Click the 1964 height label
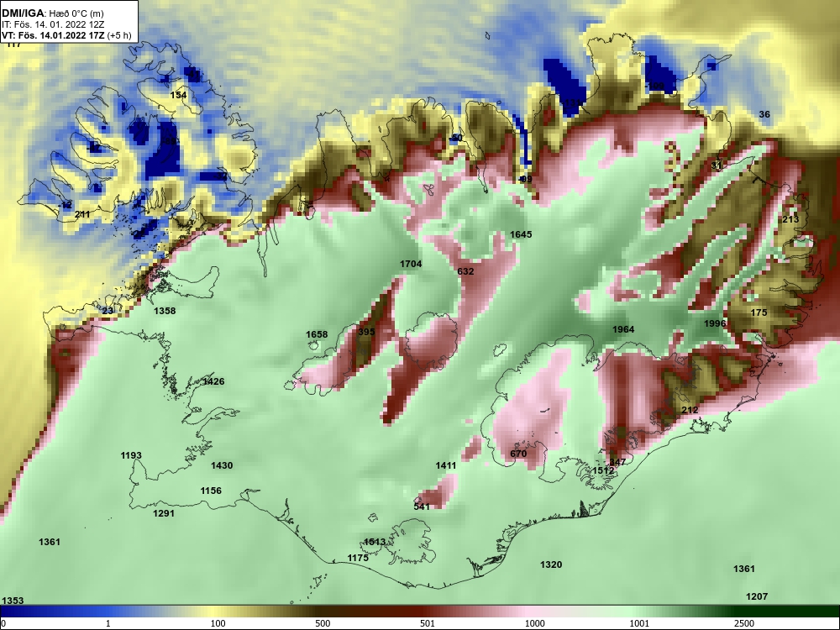 pos(623,329)
